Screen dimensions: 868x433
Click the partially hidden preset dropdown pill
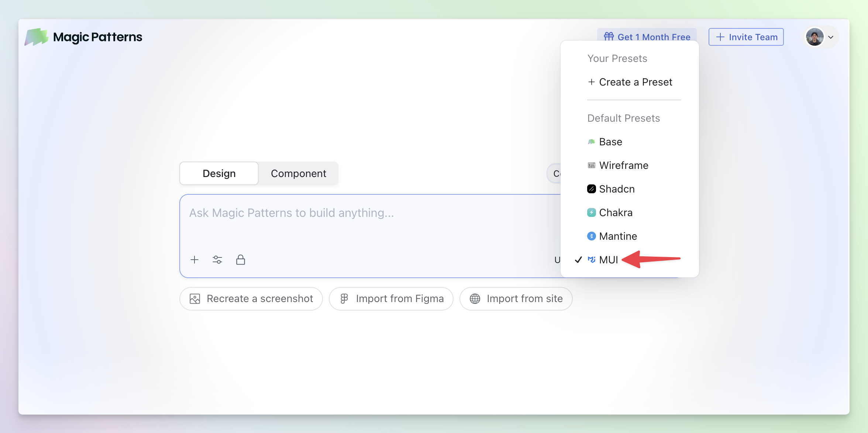554,173
